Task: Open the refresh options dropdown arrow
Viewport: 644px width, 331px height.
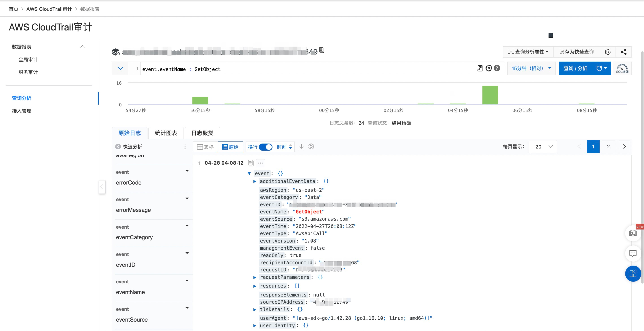Action: 605,68
